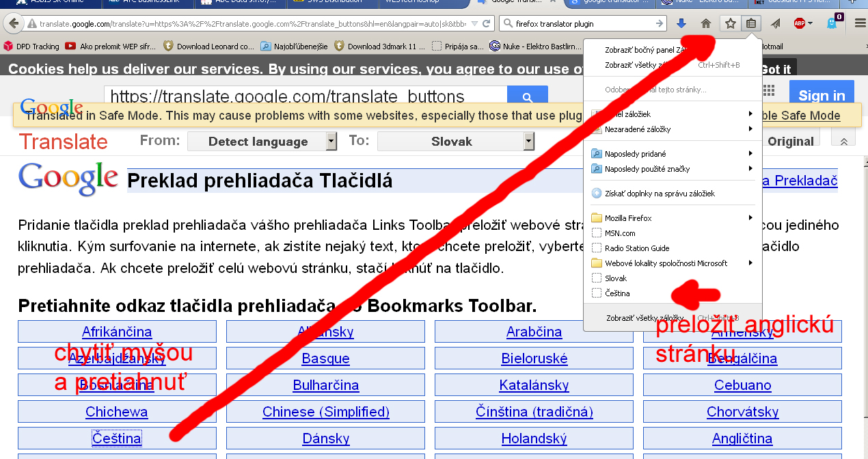Submit search with the search bar arrow
Image resolution: width=868 pixels, height=459 pixels.
tap(660, 23)
